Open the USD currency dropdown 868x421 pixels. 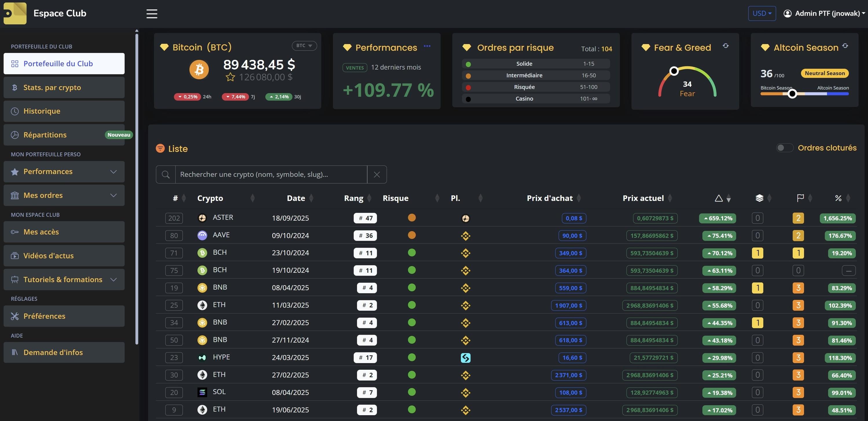(762, 14)
